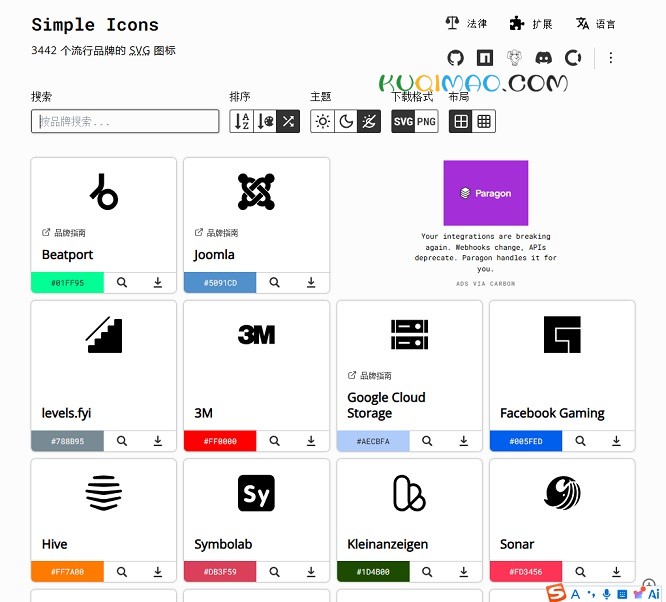
Task: Download the levels.fyi icon
Action: [158, 441]
